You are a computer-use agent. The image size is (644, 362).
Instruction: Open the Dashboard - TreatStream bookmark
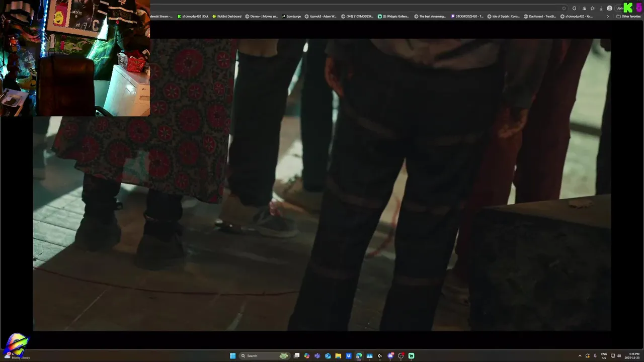540,17
